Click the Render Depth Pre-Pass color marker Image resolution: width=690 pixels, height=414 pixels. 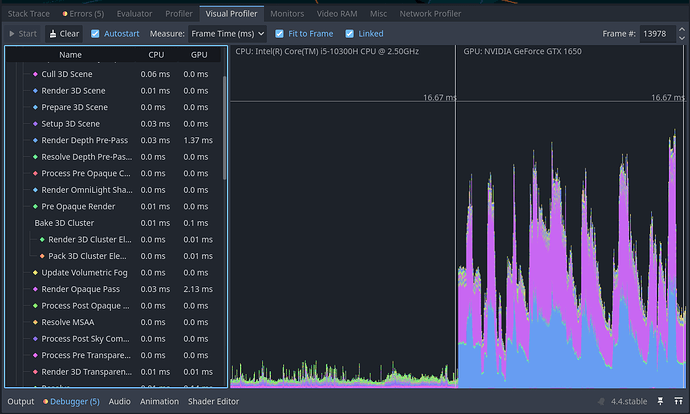click(36, 140)
